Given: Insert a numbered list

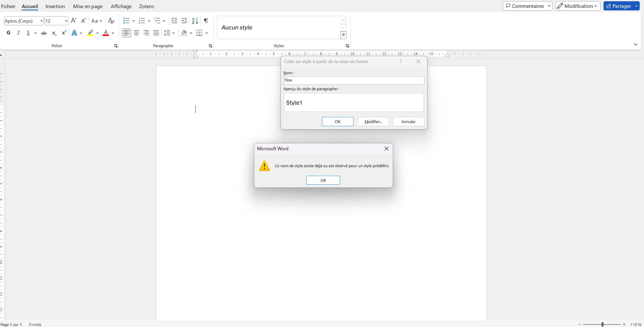Looking at the screenshot, I should point(142,21).
